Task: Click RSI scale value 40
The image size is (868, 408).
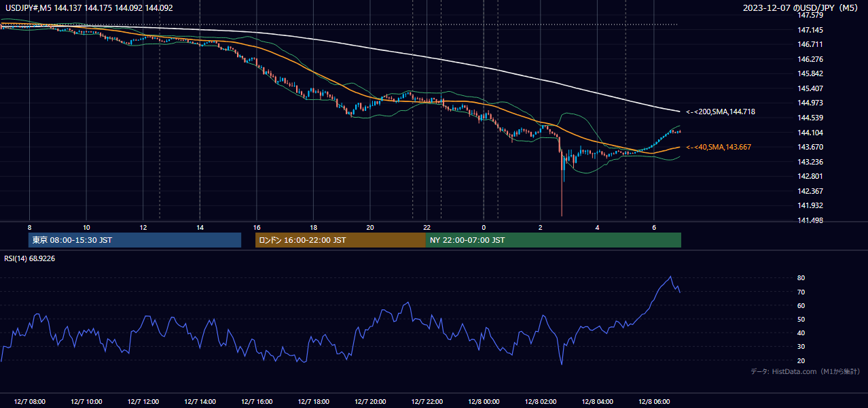Action: point(801,333)
